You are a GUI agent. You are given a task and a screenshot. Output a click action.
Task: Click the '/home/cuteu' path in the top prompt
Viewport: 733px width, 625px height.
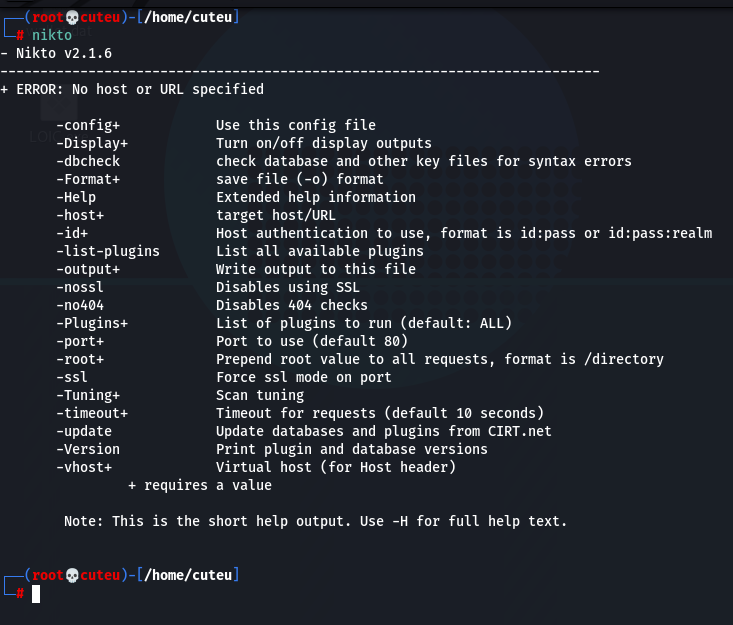188,17
